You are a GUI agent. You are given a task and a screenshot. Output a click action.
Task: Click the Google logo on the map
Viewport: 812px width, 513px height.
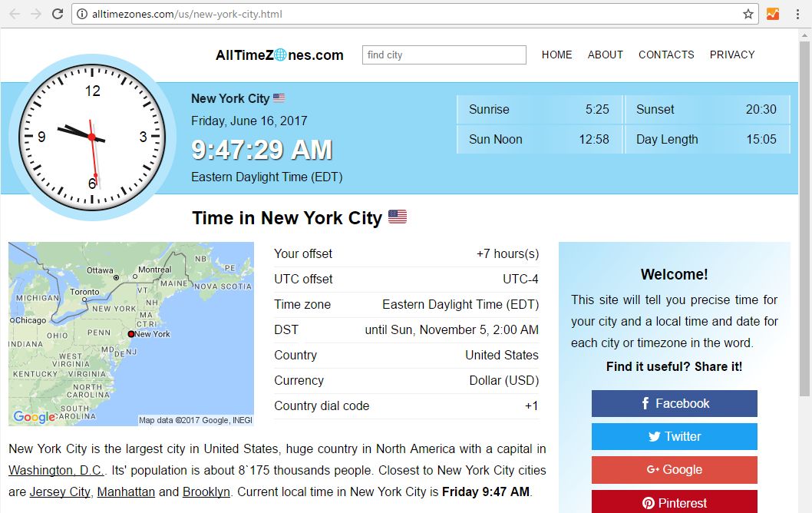coord(33,417)
